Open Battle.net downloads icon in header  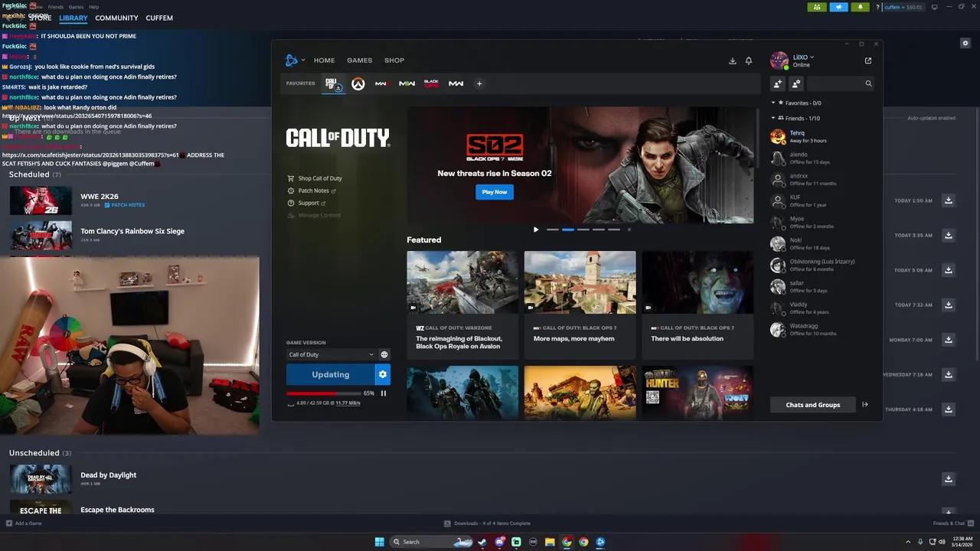point(732,60)
